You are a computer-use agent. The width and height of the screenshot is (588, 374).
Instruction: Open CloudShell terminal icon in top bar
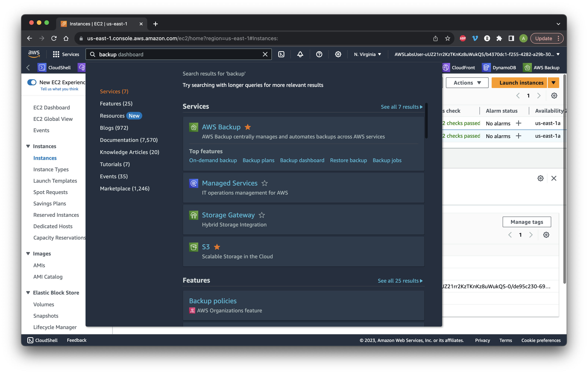click(x=281, y=54)
